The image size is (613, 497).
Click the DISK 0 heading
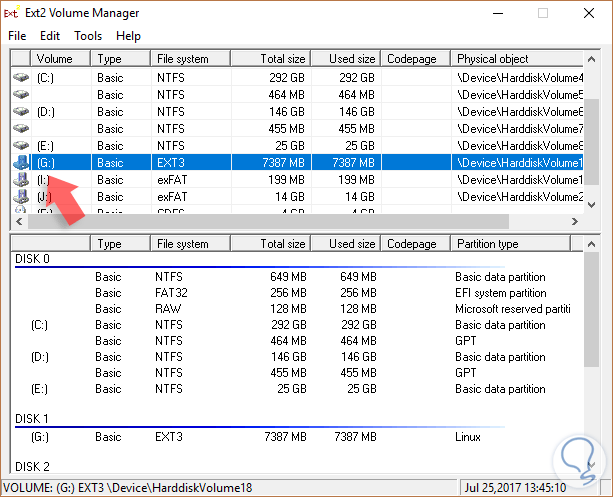click(x=32, y=259)
